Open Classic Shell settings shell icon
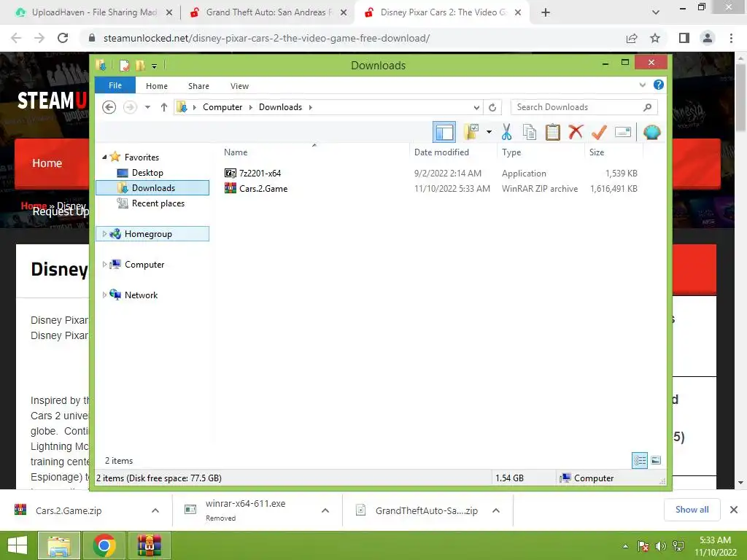Screen dimensions: 747x560 (x=651, y=132)
